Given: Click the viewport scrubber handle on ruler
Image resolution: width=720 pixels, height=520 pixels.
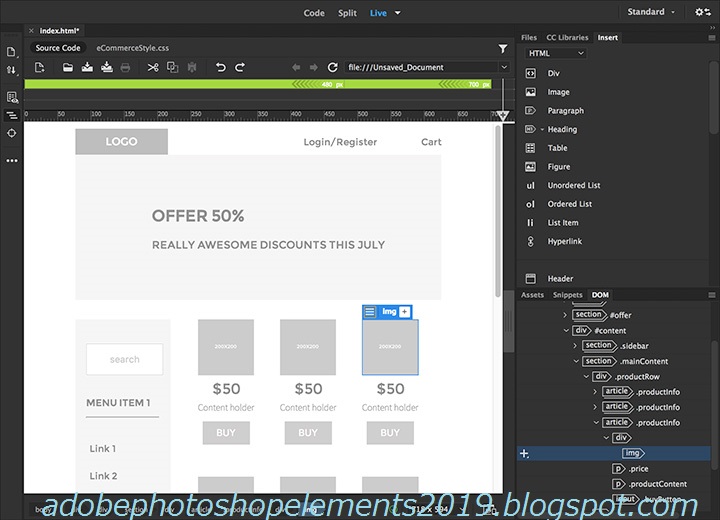Looking at the screenshot, I should pyautogui.click(x=503, y=116).
